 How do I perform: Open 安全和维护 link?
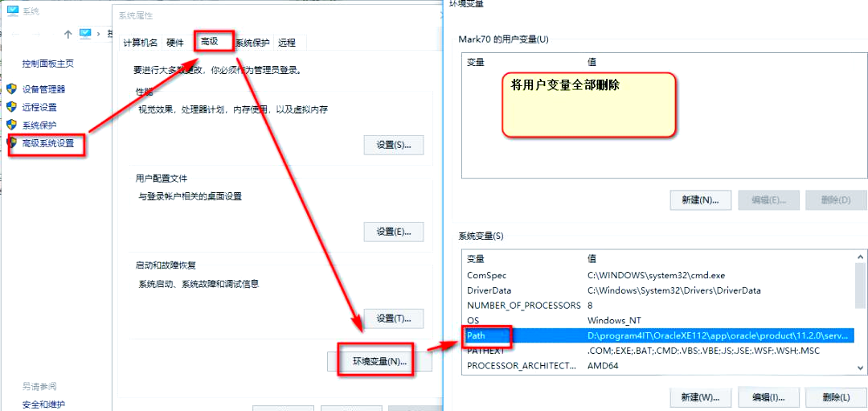[43, 404]
